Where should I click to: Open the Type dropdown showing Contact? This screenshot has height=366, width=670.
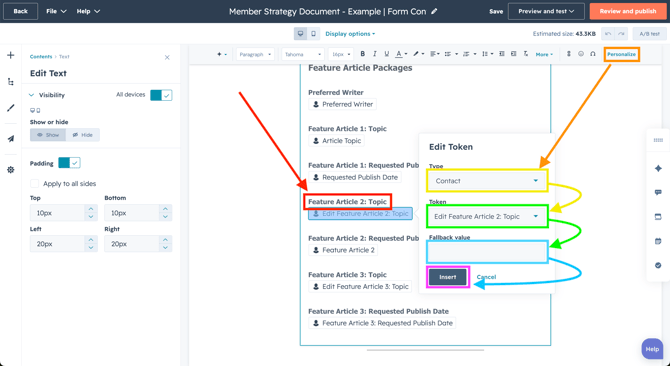[487, 181]
